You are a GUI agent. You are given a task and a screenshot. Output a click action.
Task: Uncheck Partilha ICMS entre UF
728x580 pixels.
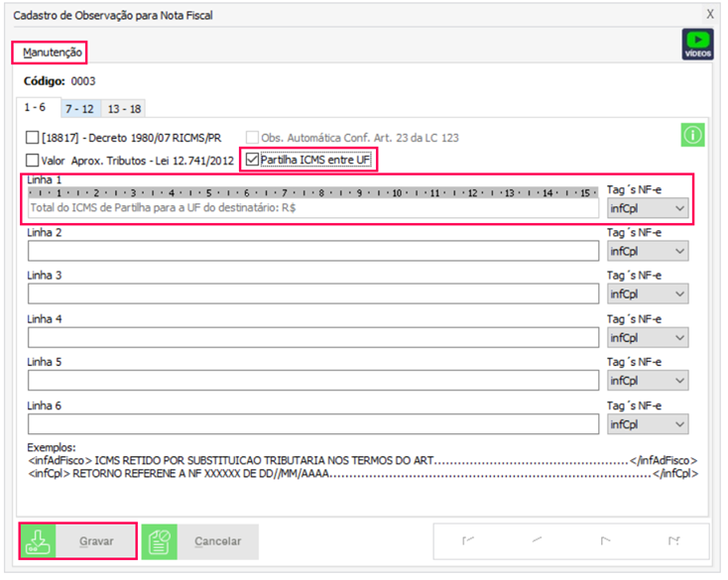coord(252,160)
